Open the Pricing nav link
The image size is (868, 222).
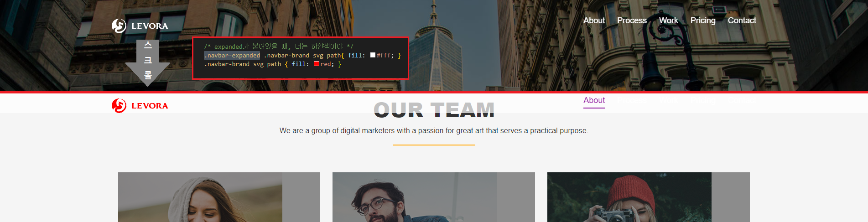coord(703,21)
